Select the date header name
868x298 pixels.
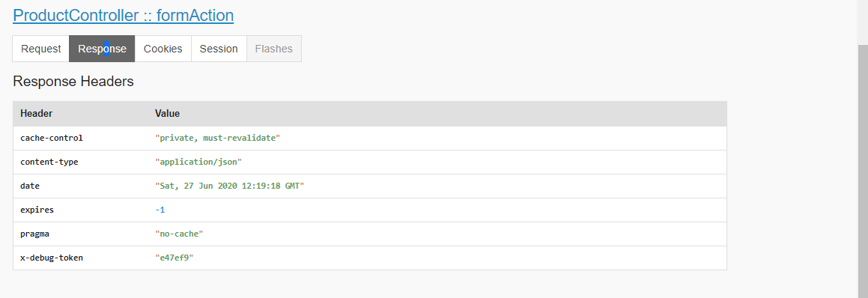click(x=30, y=186)
